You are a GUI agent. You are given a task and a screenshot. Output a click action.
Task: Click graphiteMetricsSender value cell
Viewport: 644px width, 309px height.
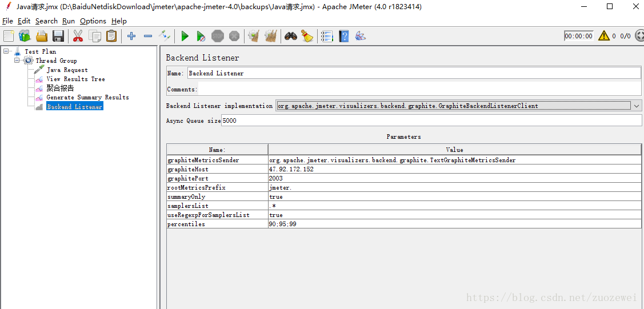pyautogui.click(x=455, y=160)
